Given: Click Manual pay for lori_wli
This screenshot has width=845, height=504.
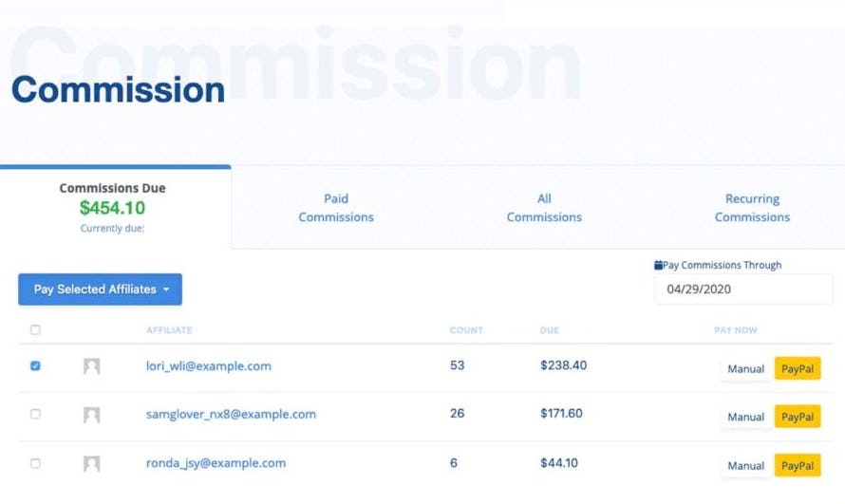Looking at the screenshot, I should pos(745,368).
